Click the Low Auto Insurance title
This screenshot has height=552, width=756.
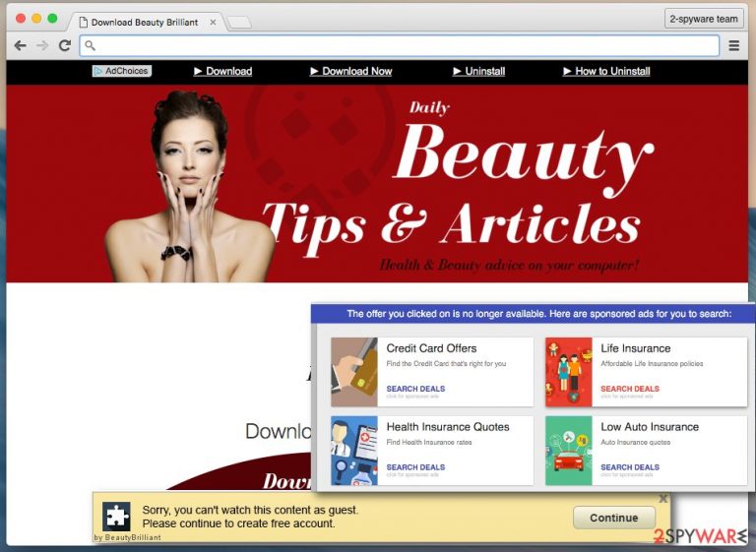[x=650, y=427]
